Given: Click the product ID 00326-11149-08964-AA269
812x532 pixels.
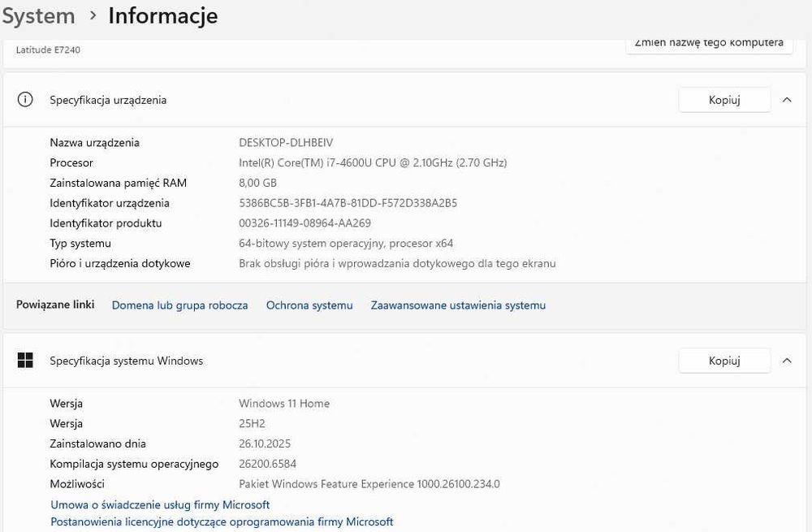Looking at the screenshot, I should 304,223.
